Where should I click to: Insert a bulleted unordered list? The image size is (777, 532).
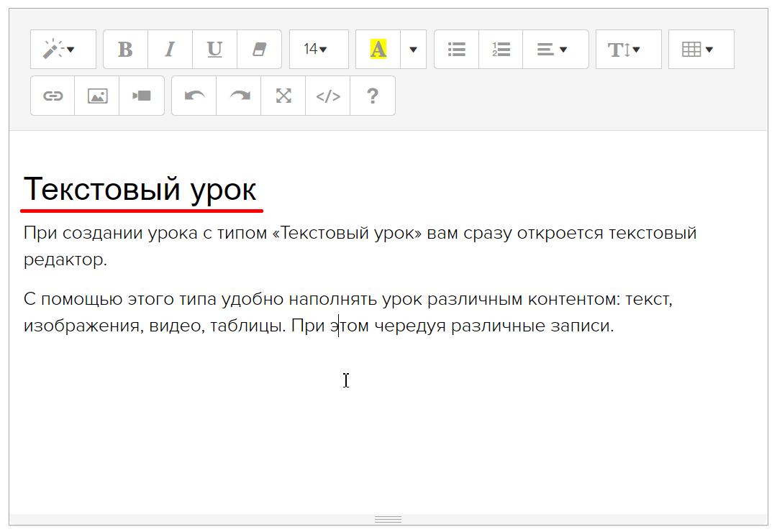pyautogui.click(x=456, y=50)
